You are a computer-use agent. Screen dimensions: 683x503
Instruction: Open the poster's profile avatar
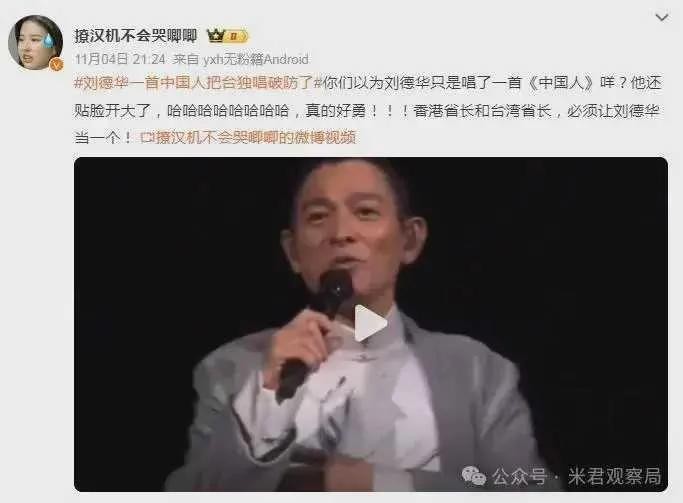36,43
